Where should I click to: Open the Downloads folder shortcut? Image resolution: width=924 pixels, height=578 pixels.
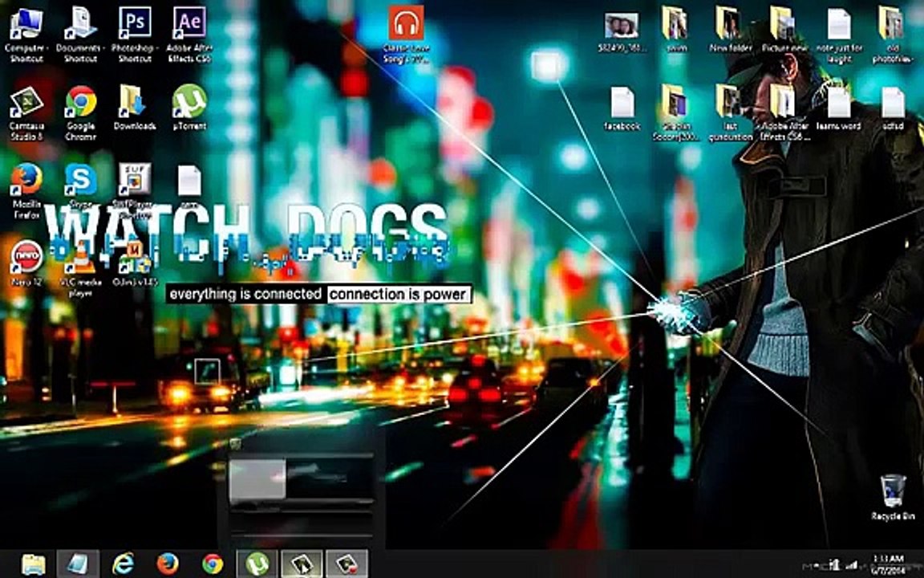pyautogui.click(x=135, y=108)
